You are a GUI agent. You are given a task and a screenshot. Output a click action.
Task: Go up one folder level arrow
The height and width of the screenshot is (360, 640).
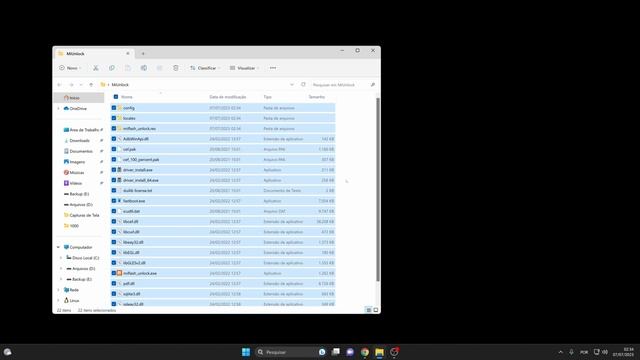tap(91, 84)
